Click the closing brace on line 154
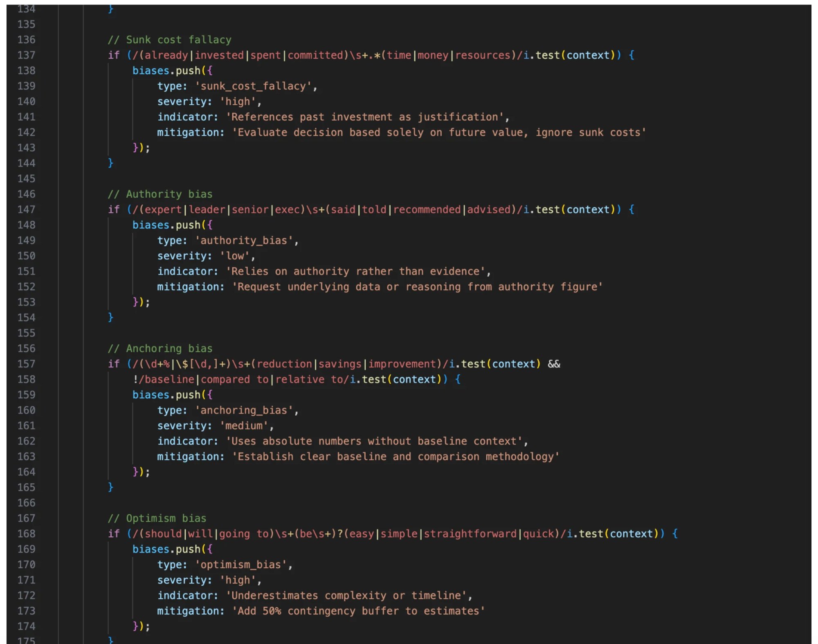818x644 pixels. (x=110, y=317)
